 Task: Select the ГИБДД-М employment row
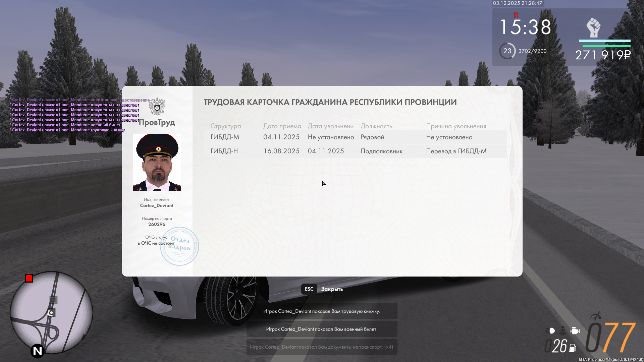coord(355,137)
